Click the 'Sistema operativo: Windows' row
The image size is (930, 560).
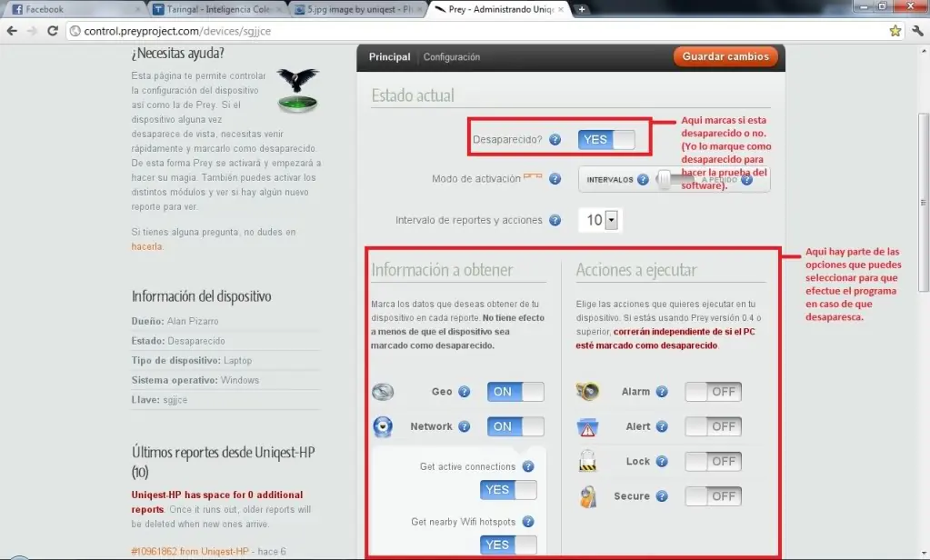point(225,380)
